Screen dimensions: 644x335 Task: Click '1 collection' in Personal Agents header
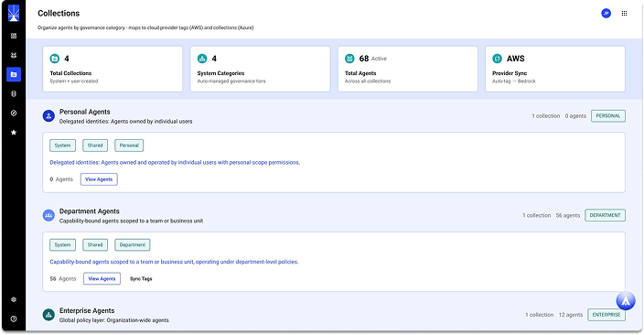(546, 116)
